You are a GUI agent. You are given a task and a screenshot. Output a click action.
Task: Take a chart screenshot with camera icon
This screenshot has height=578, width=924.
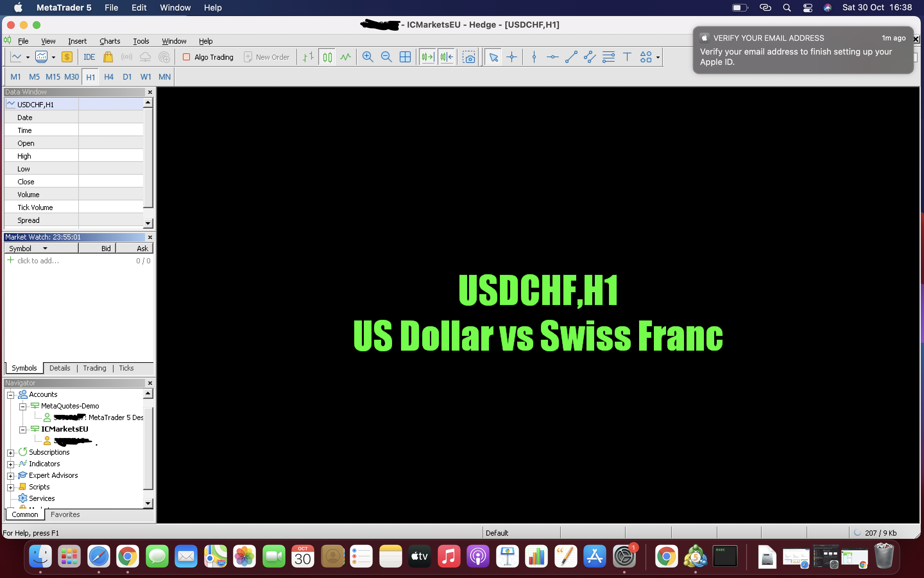click(x=469, y=57)
